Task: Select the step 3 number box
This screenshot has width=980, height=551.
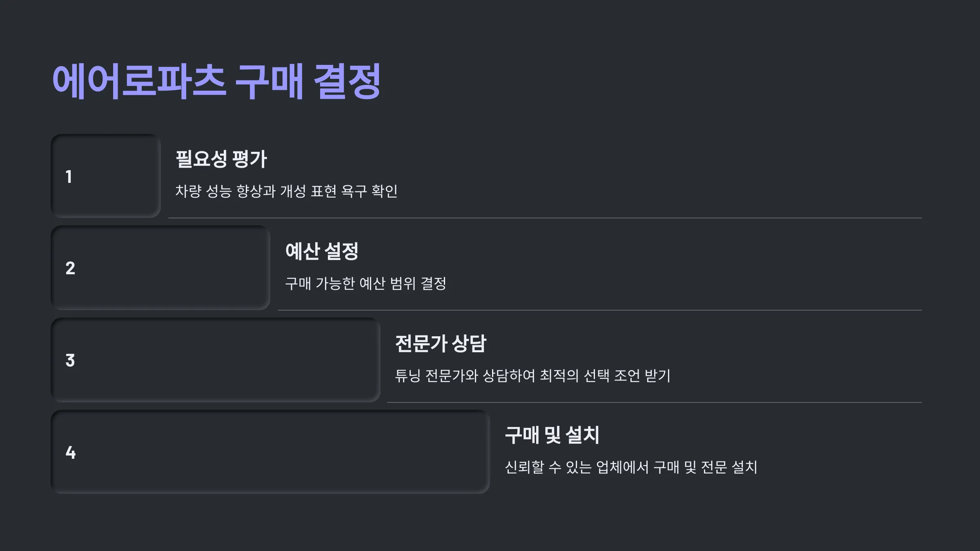Action: [x=216, y=360]
